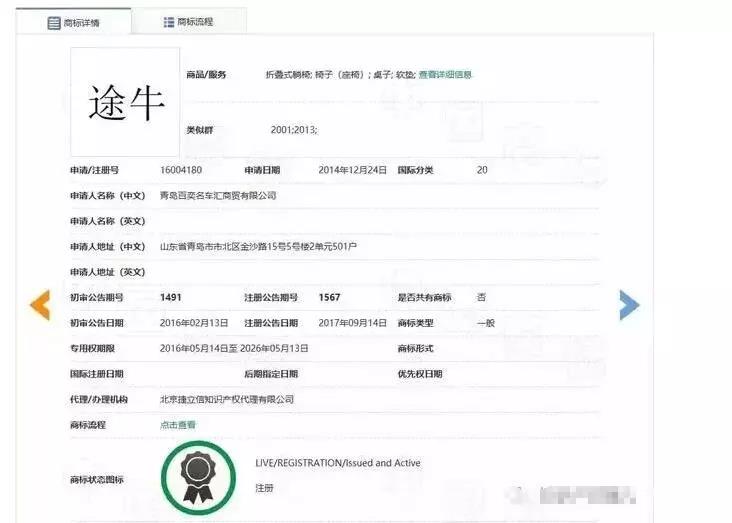Screen dimensions: 732x523
Task: Switch to the 商标详情 tab
Action: click(x=80, y=22)
